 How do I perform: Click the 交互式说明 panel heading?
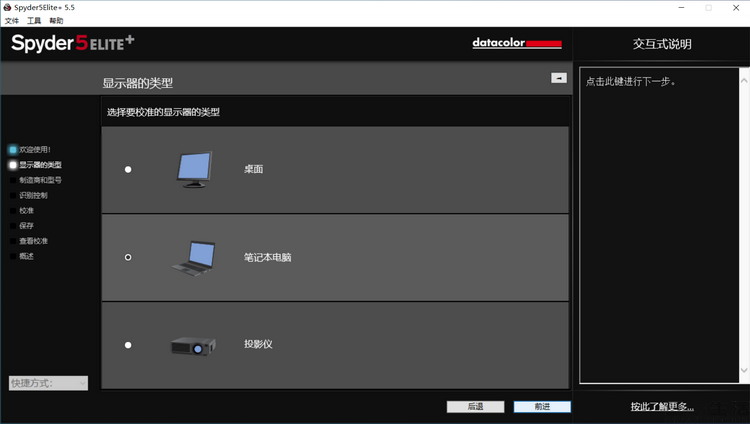pyautogui.click(x=662, y=44)
